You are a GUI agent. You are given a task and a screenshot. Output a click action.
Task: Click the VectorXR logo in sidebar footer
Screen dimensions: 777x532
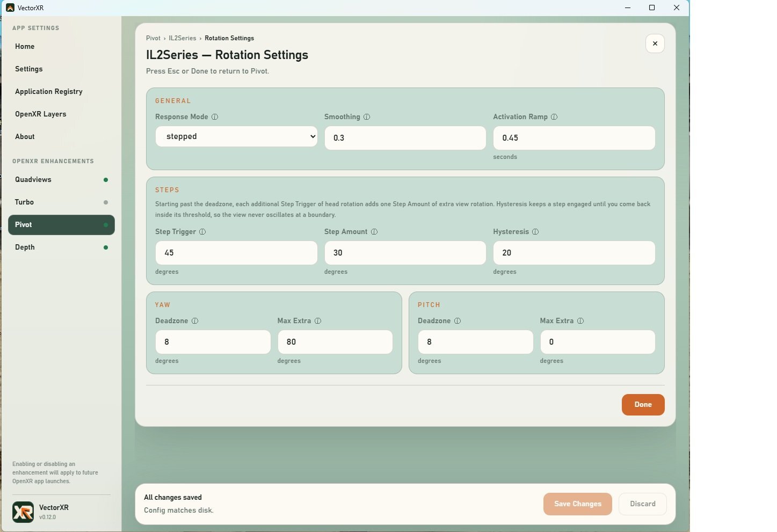click(x=23, y=512)
